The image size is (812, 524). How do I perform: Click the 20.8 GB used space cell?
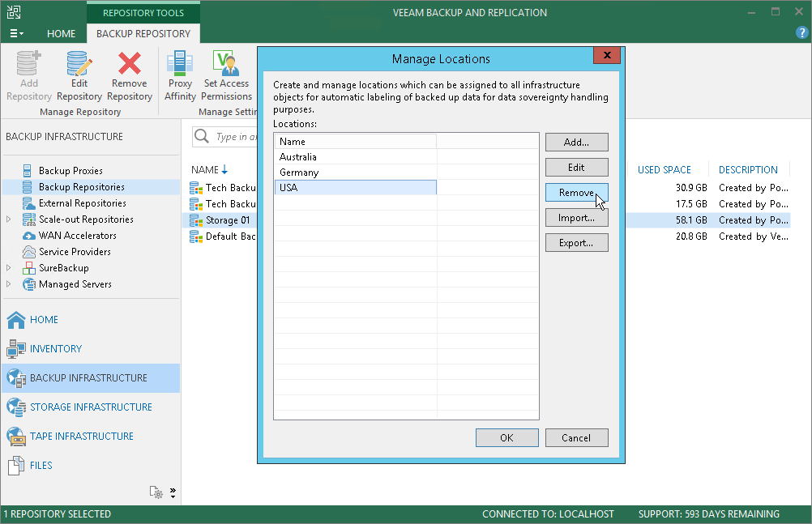[691, 236]
